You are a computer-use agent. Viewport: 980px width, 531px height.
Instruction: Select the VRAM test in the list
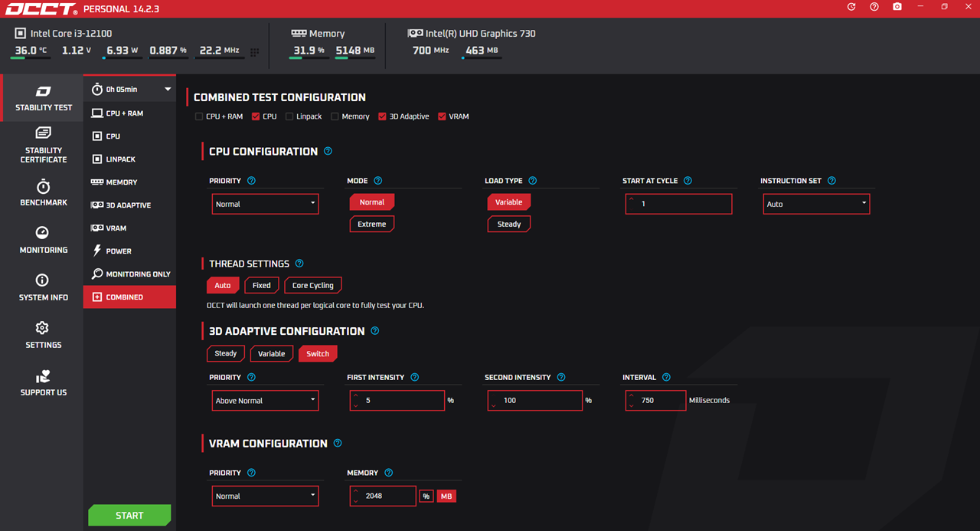tap(129, 228)
